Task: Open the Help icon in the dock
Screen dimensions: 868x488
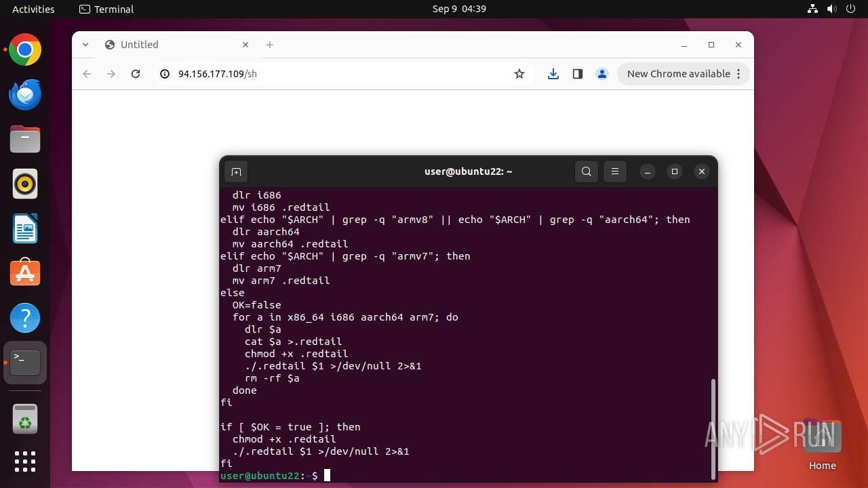Action: coord(25,318)
